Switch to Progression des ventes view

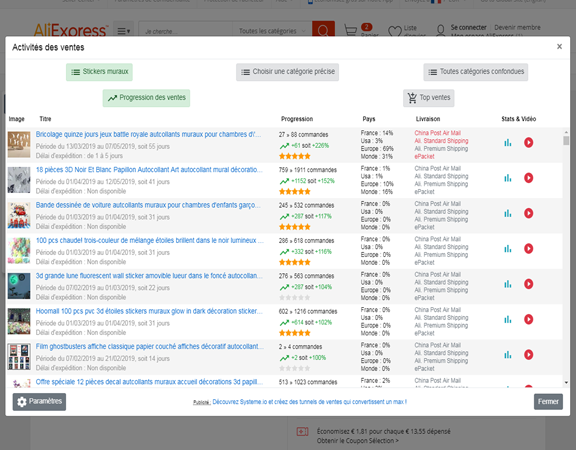point(146,98)
